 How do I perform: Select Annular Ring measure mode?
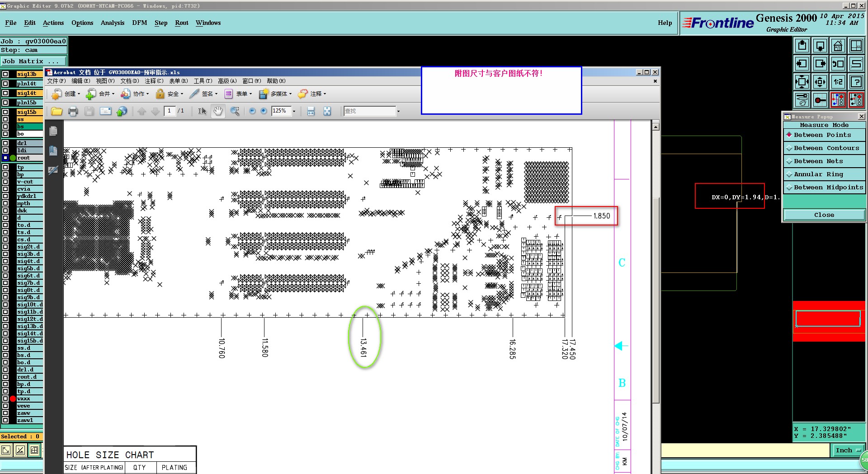click(x=824, y=174)
